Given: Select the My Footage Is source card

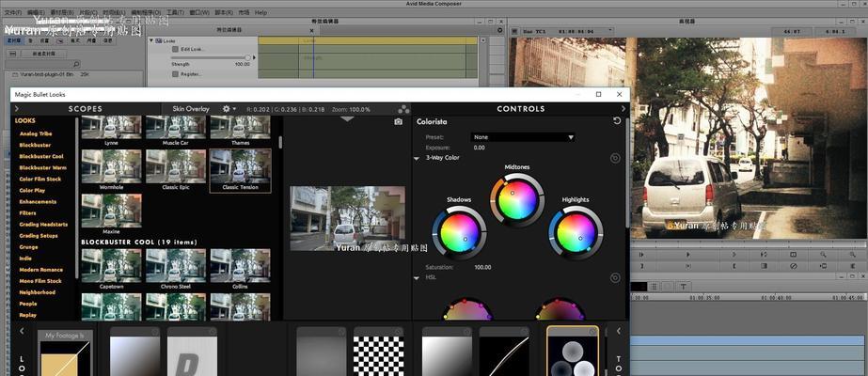Looking at the screenshot, I should point(65,352).
